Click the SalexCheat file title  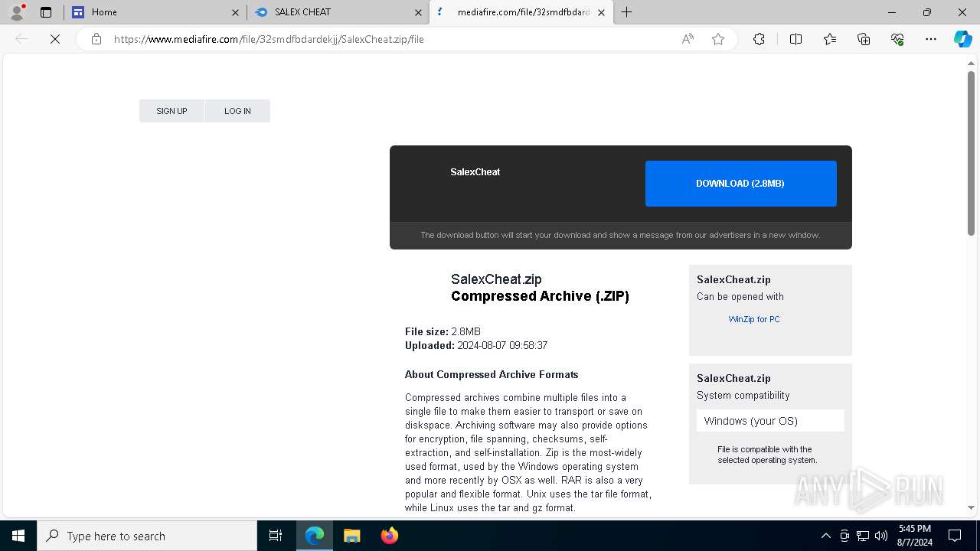tap(475, 172)
